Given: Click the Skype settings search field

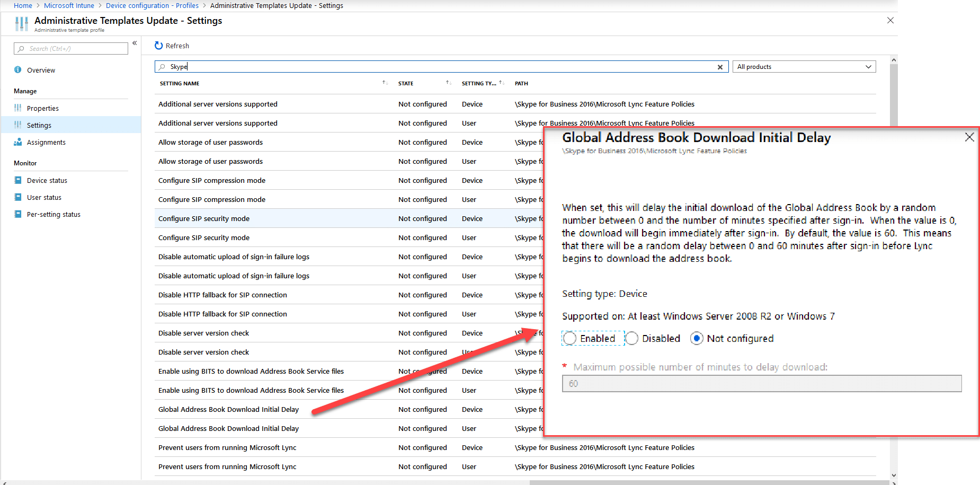Looking at the screenshot, I should tap(442, 67).
